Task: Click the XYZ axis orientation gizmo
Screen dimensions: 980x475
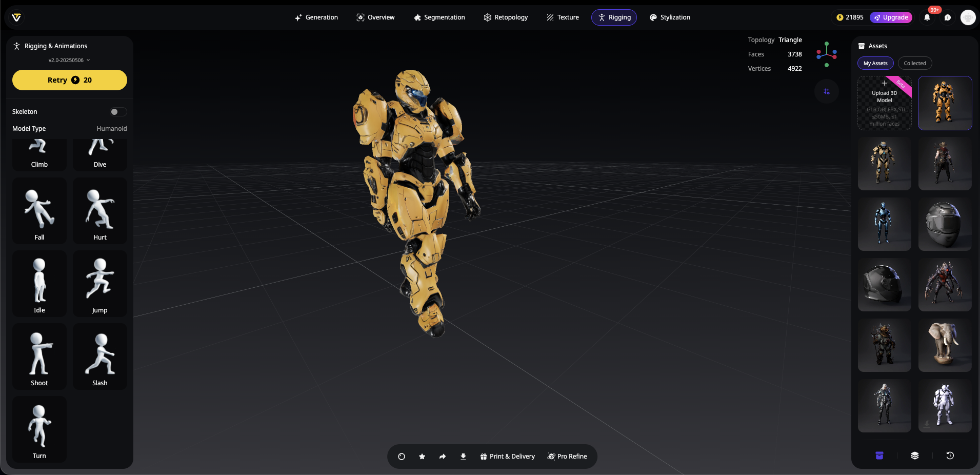Action: (x=827, y=53)
